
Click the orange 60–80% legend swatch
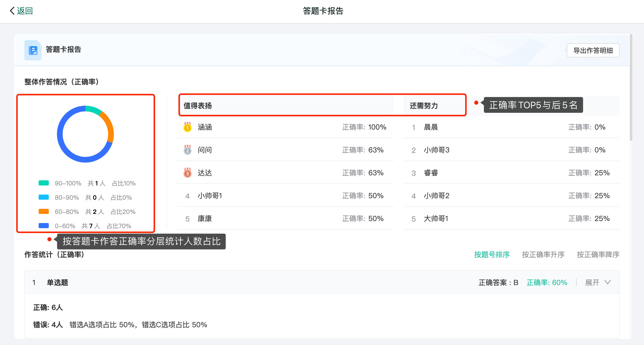click(x=44, y=211)
